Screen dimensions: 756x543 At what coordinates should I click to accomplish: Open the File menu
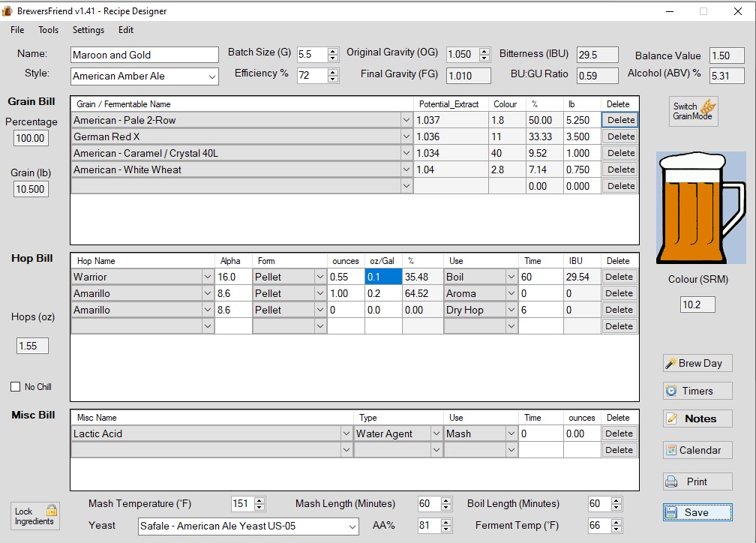[x=17, y=30]
